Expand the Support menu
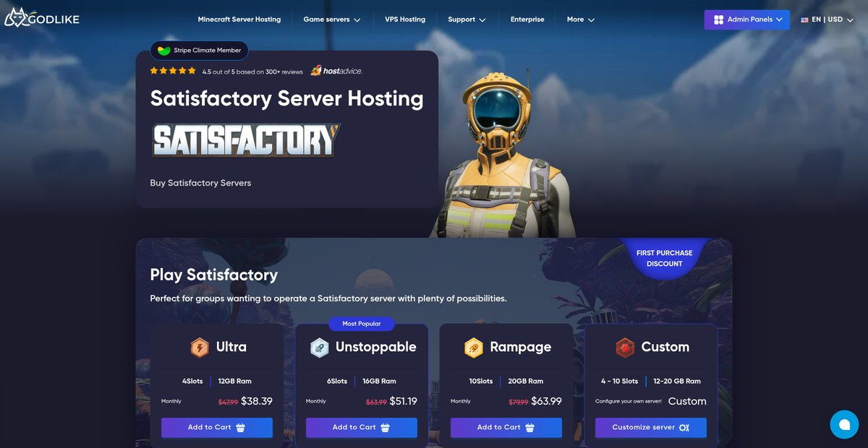868x448 pixels. click(467, 20)
